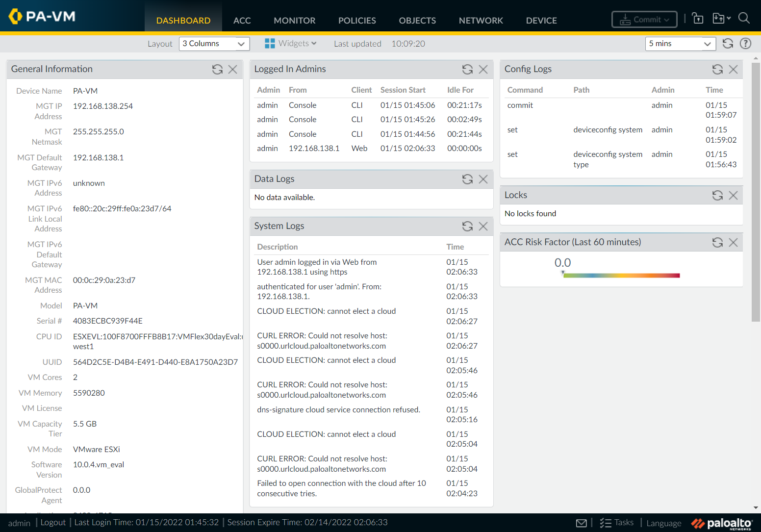Screen dimensions: 761x532
Task: Click the software version 10.0.4.vm_eval
Action: point(99,465)
